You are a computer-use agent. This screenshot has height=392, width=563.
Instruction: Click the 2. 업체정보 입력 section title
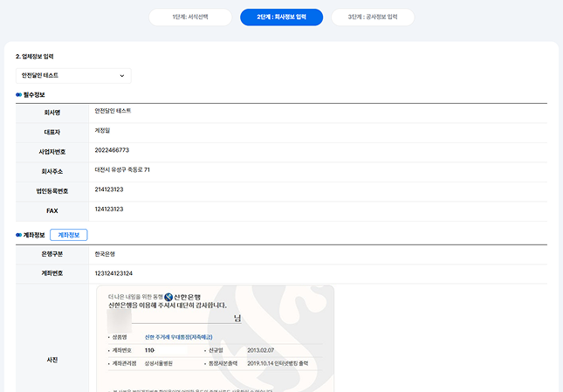40,57
